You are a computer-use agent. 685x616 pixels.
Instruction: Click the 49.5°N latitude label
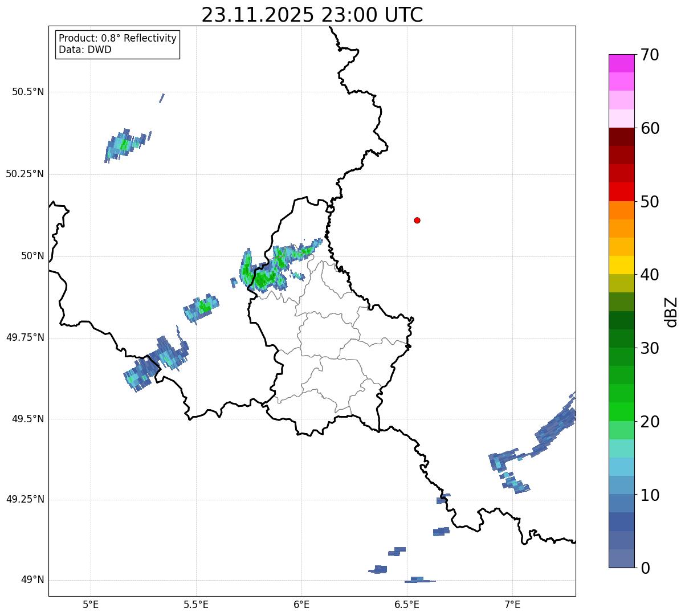click(x=27, y=419)
